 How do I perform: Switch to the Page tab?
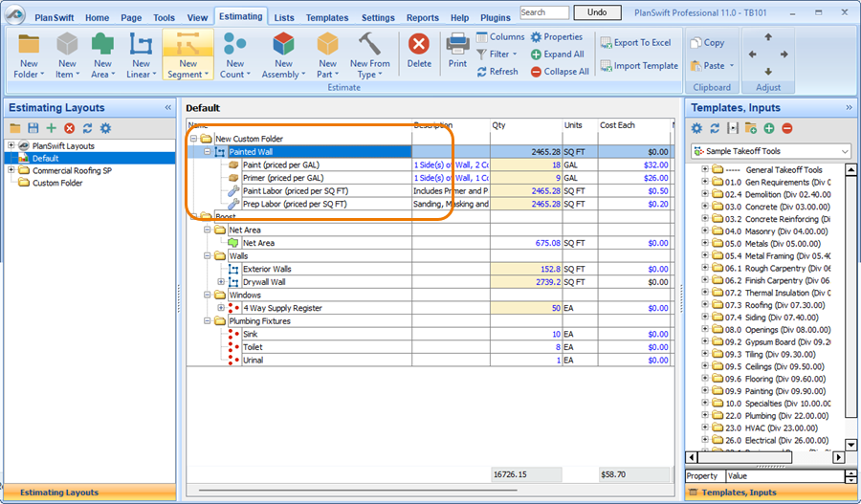point(131,17)
